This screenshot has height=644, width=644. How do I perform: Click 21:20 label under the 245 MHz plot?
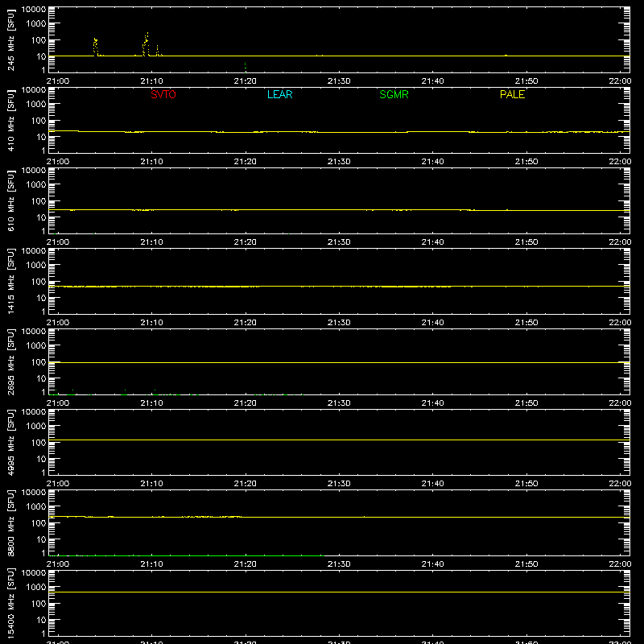coord(246,81)
